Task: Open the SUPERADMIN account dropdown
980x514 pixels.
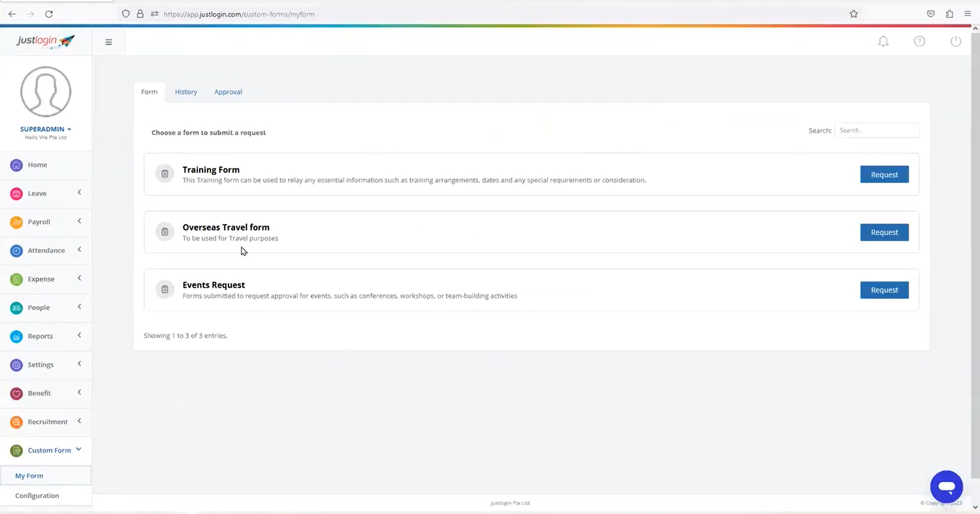Action: click(45, 129)
